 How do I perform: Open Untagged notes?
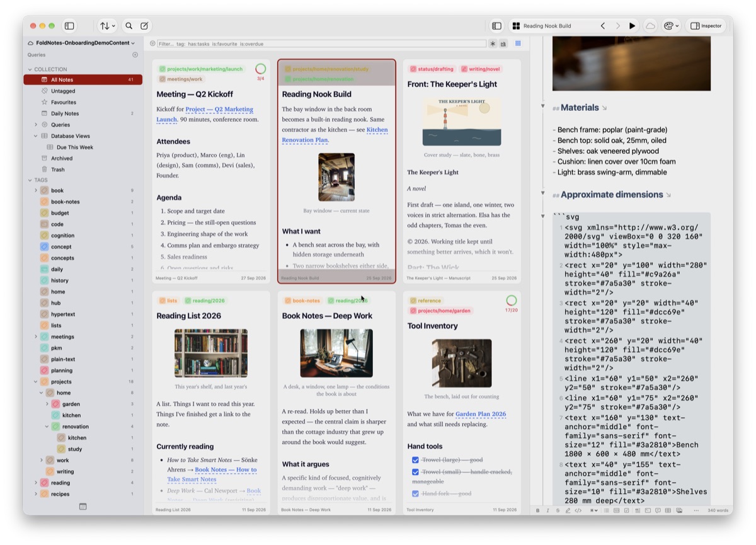(83, 91)
